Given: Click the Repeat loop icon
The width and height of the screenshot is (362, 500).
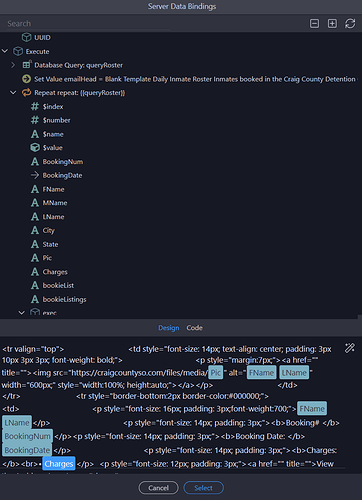Looking at the screenshot, I should [x=26, y=93].
